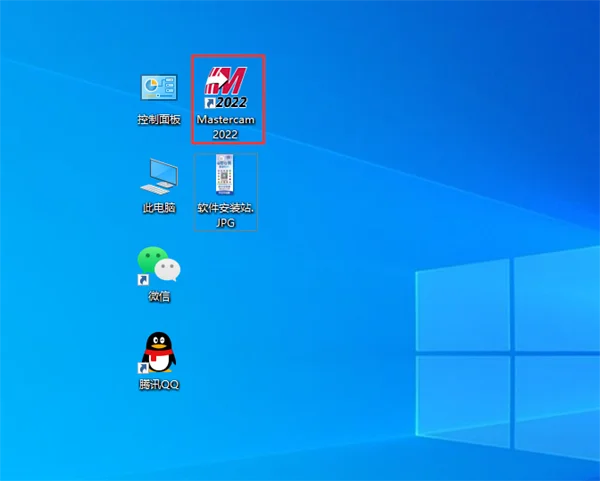600x481 pixels.
Task: Select the 控制面板 Control Panel icon
Action: (159, 88)
